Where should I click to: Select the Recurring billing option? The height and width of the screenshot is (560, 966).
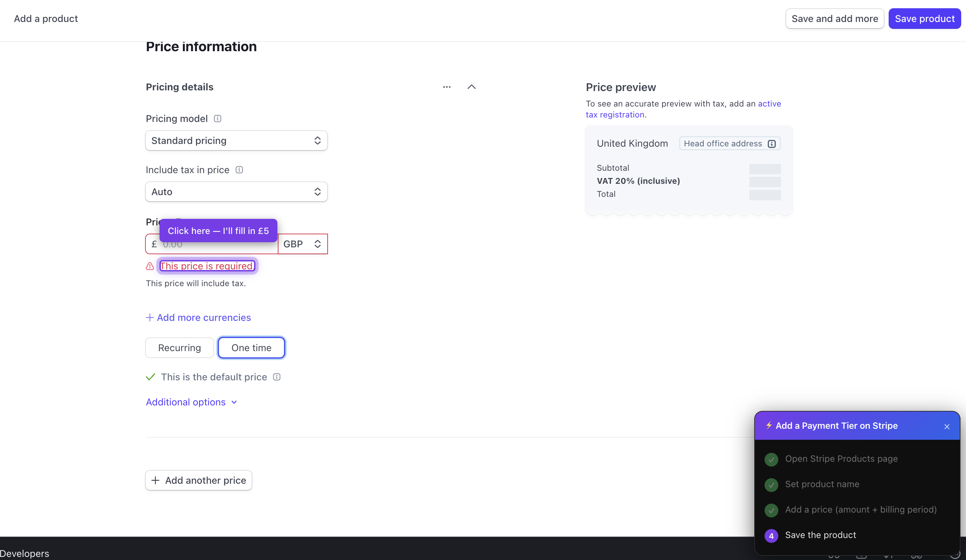179,348
